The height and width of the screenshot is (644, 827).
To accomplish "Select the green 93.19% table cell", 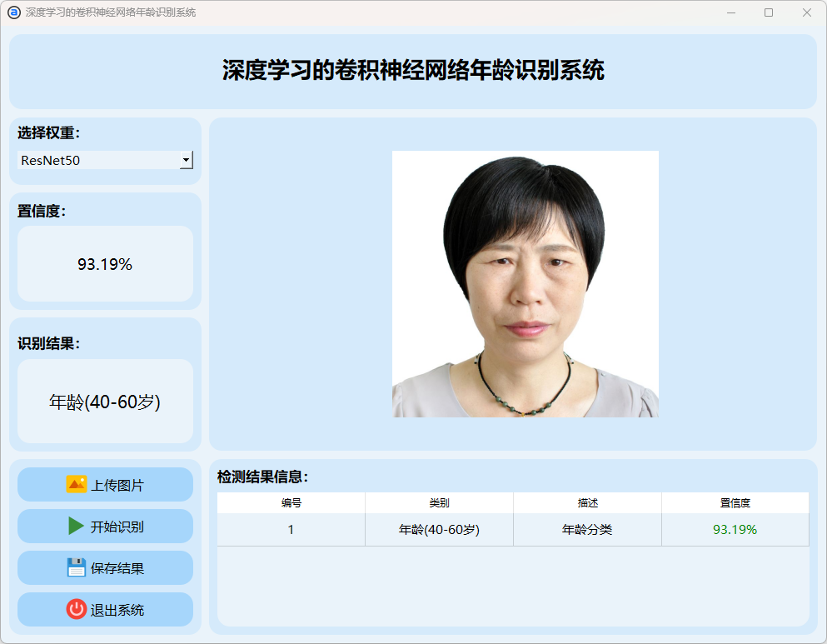I will (x=735, y=530).
